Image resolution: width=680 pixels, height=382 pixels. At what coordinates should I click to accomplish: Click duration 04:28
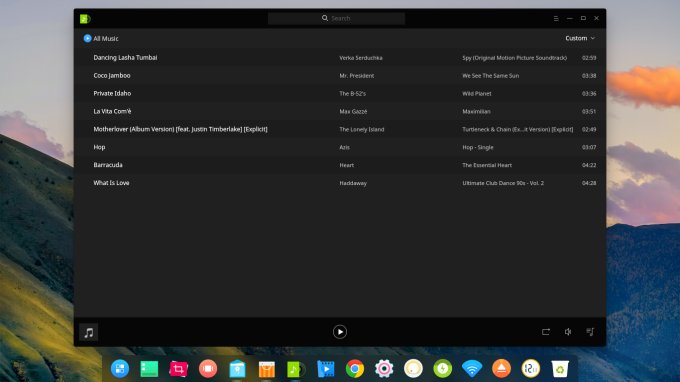(x=589, y=183)
